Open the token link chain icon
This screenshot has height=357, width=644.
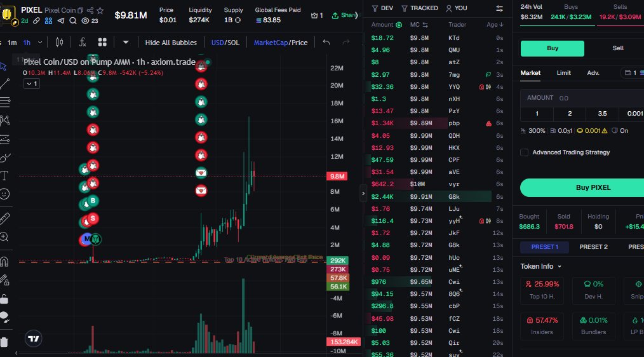coord(37,20)
